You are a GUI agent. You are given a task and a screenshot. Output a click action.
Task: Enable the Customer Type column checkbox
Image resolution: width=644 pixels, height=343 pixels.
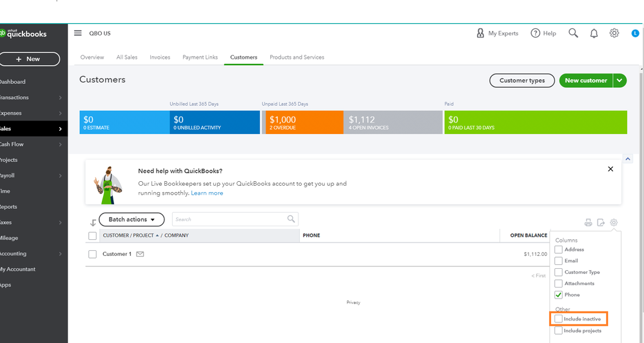(558, 272)
